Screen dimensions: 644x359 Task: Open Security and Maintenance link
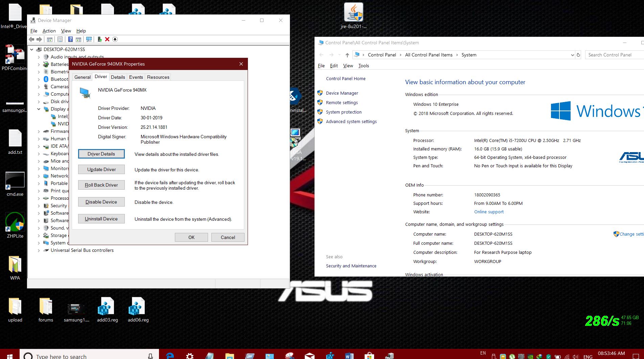(351, 266)
